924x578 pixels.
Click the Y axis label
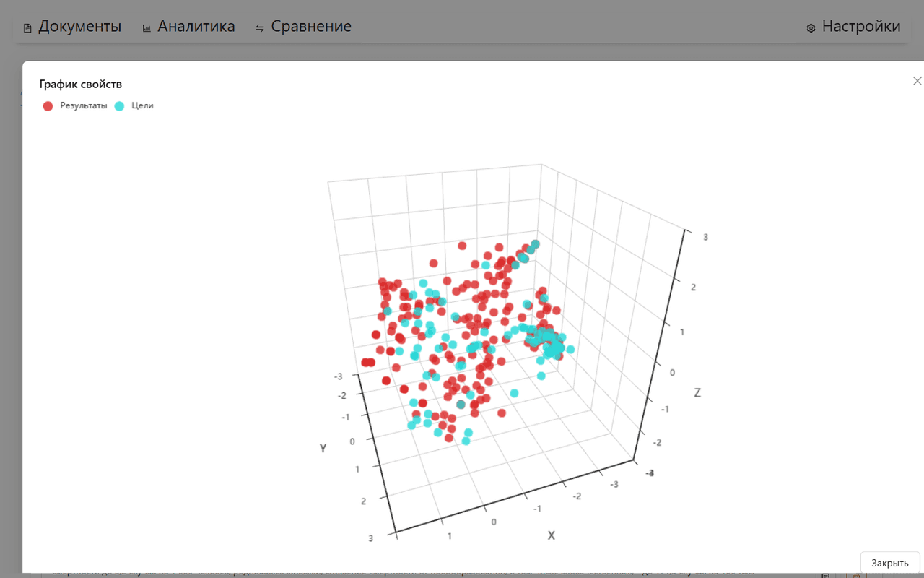point(323,448)
